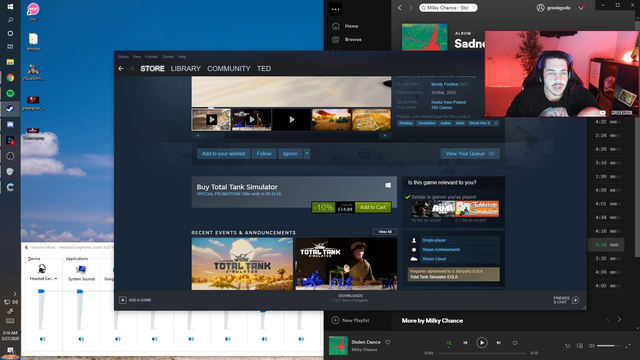Image resolution: width=640 pixels, height=360 pixels.
Task: Click Spotify back navigation arrow
Action: point(400,8)
